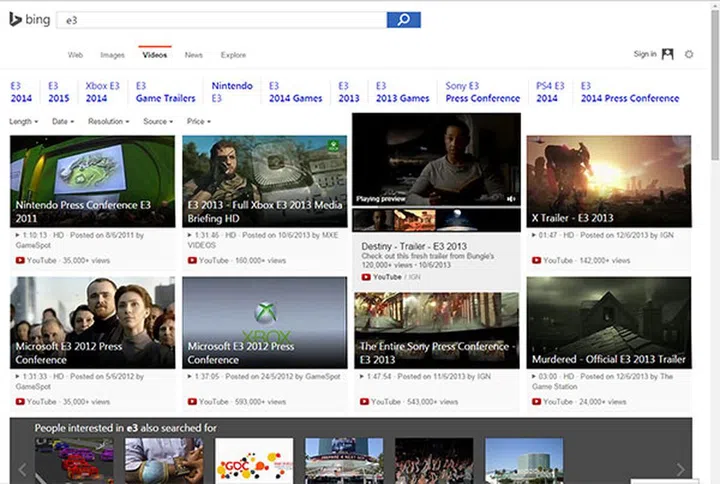Screen dimensions: 720x484
Task: Open the E3 2013 related search
Action: pos(349,92)
